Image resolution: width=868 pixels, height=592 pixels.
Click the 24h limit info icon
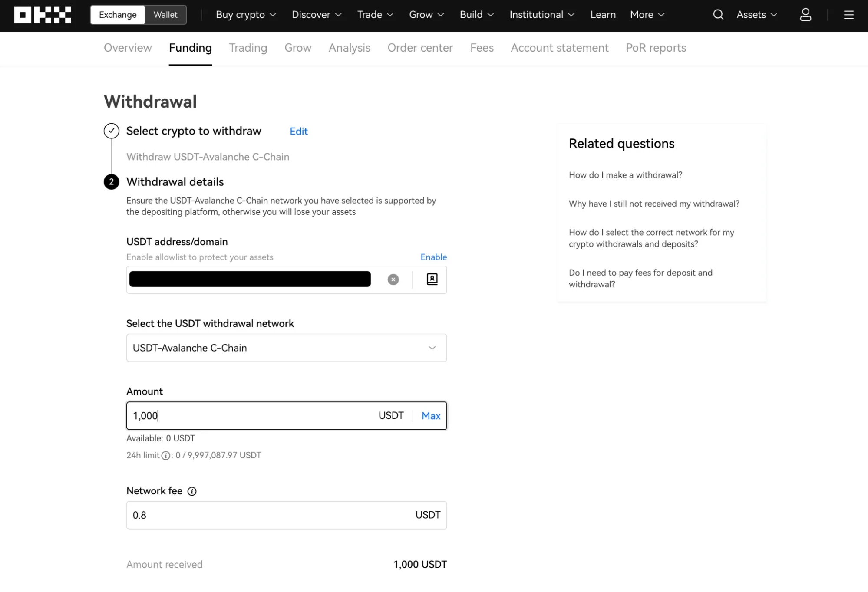point(166,456)
